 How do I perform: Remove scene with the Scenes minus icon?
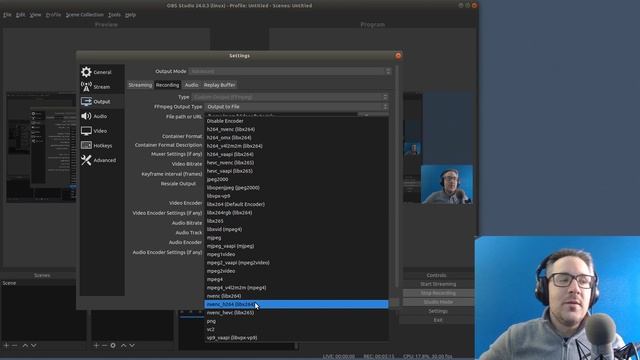pos(15,345)
